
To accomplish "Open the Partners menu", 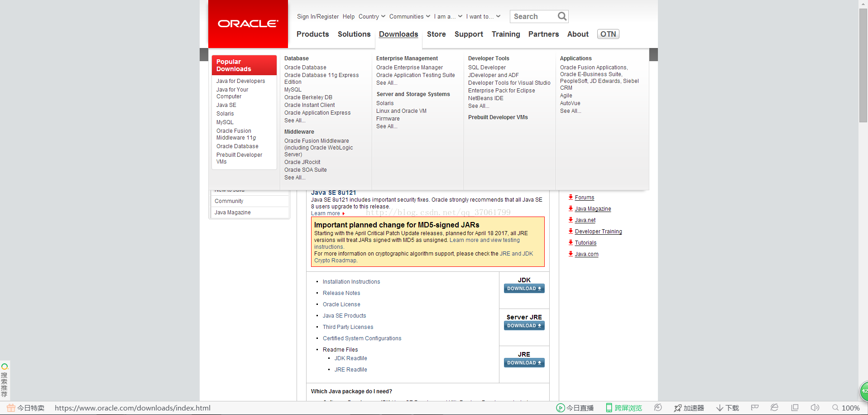I will click(543, 34).
